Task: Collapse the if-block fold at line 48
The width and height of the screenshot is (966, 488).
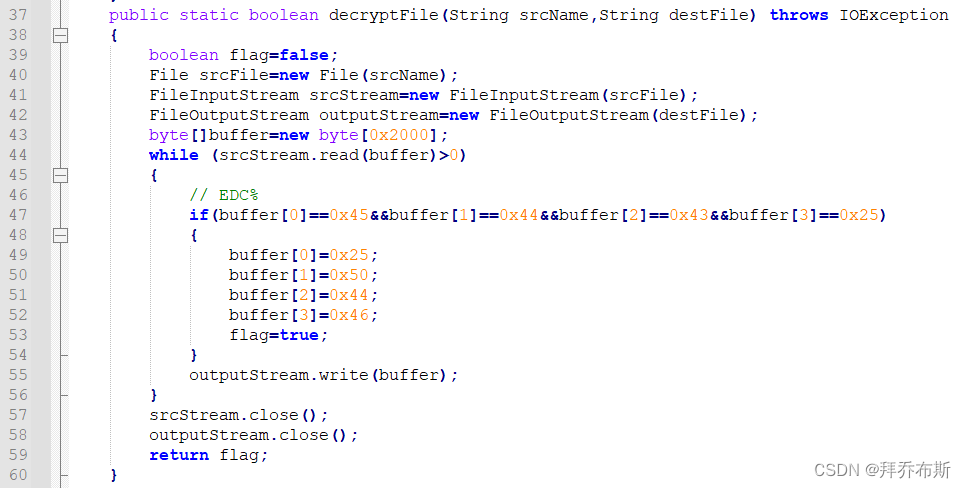Action: tap(60, 235)
